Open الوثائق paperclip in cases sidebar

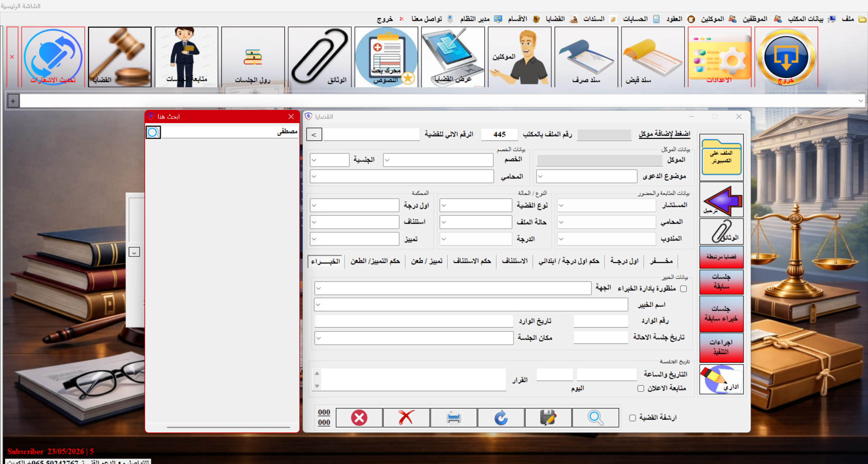(722, 232)
